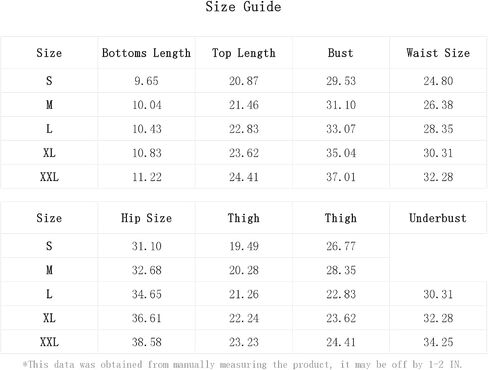Select the 37.01 bust value

pyautogui.click(x=341, y=177)
